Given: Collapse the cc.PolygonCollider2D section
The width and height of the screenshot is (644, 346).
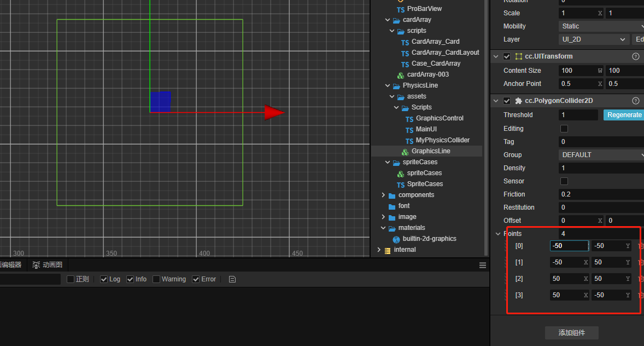Looking at the screenshot, I should coord(496,101).
